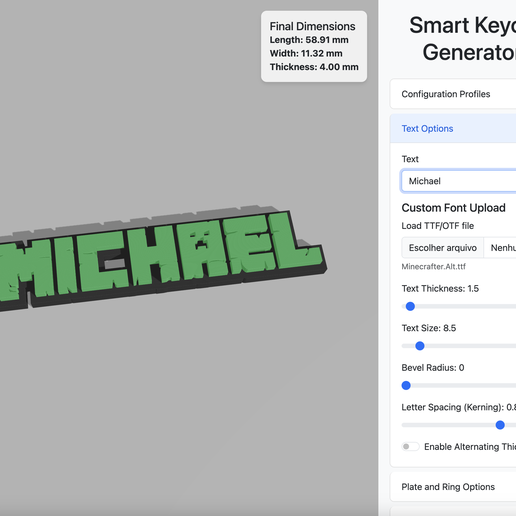The image size is (516, 516).
Task: Click the Escolher arquivo file button
Action: click(x=443, y=248)
